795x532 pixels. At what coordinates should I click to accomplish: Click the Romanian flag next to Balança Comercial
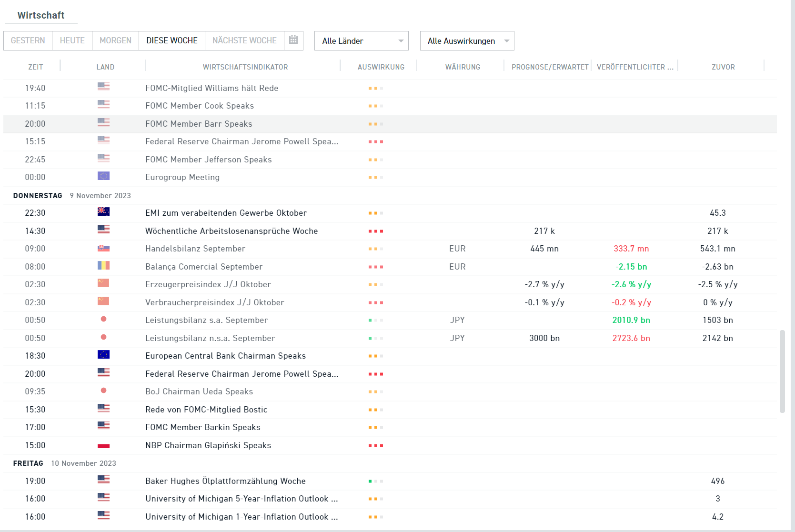(x=103, y=266)
